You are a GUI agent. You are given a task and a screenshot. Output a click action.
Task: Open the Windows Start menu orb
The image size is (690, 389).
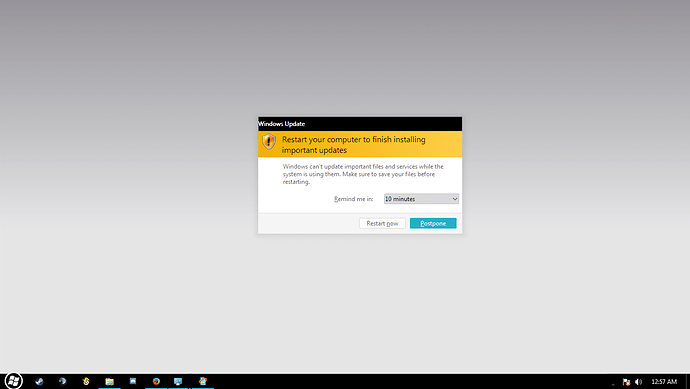click(13, 381)
